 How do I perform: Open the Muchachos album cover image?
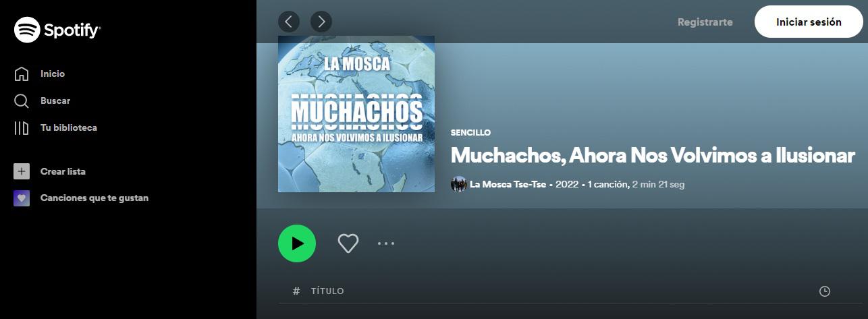coord(356,114)
